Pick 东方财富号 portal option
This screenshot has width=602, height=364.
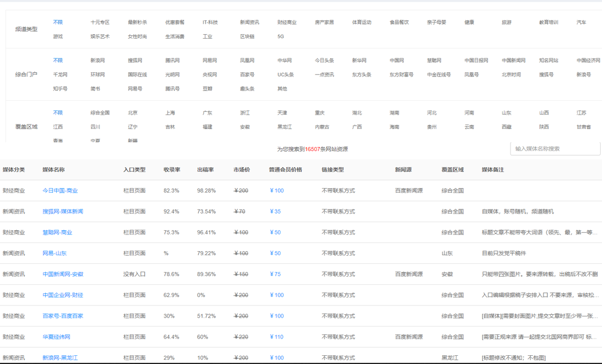point(401,75)
